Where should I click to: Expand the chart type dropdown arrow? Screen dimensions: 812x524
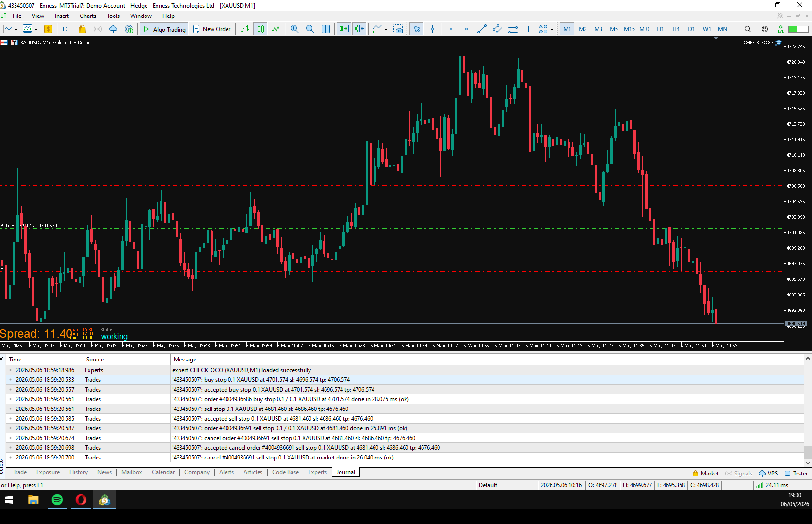(16, 30)
